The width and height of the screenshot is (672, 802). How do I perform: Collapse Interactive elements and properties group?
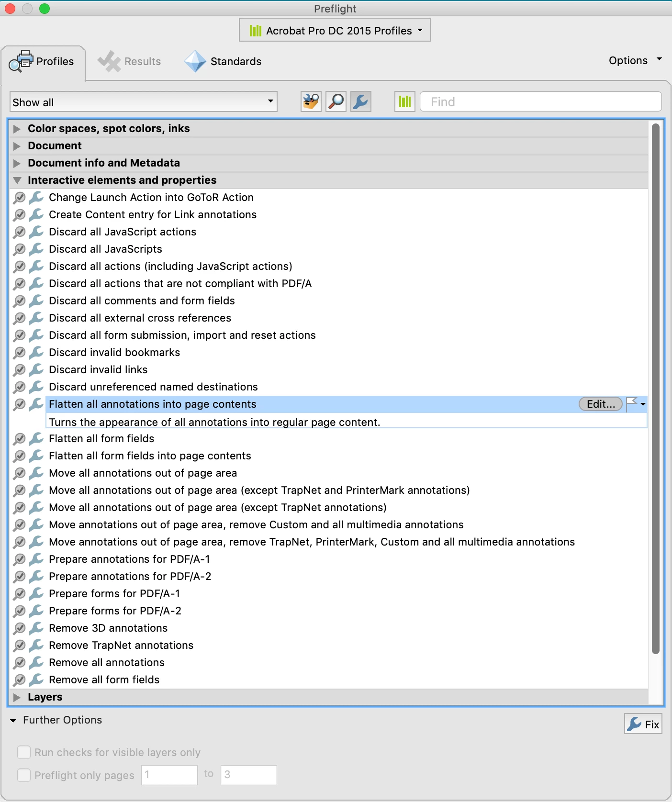click(x=17, y=180)
